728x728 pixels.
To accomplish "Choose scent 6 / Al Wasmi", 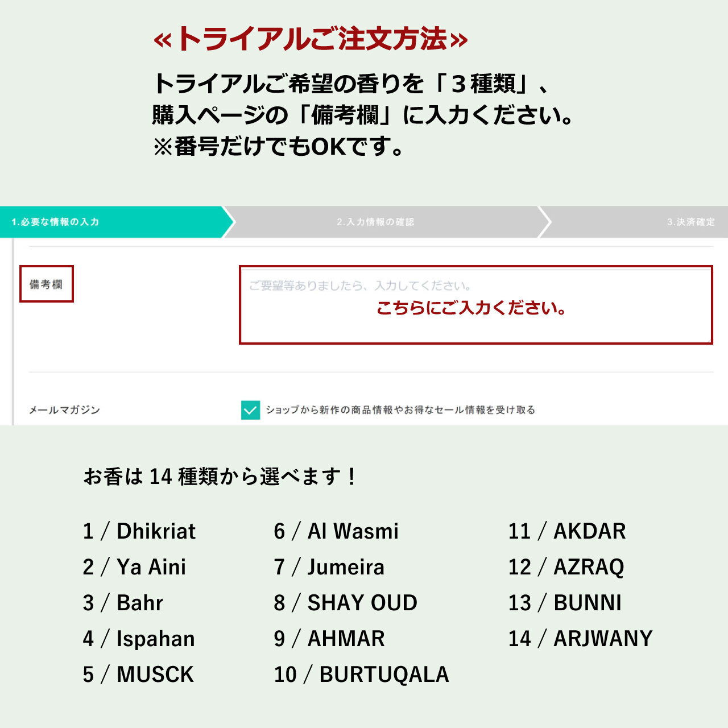I will [336, 531].
